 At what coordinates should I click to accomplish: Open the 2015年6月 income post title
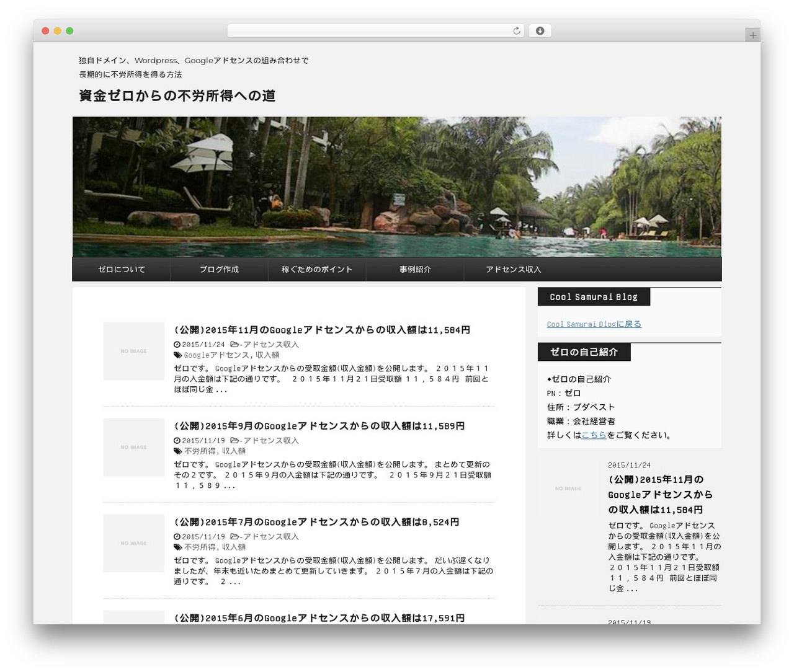pos(319,618)
